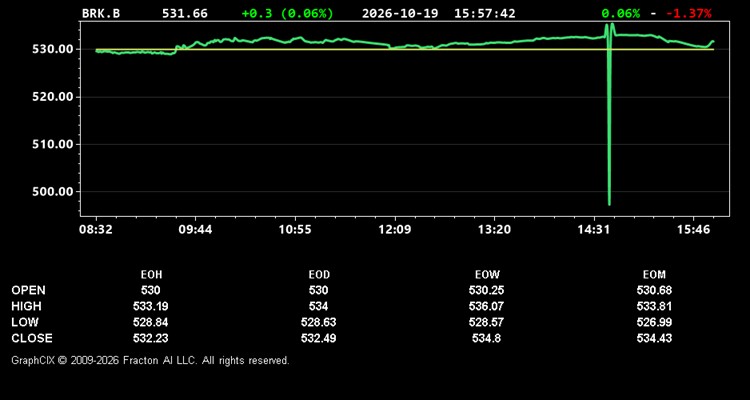Select EOD high value 534
The width and height of the screenshot is (750, 400).
(319, 306)
